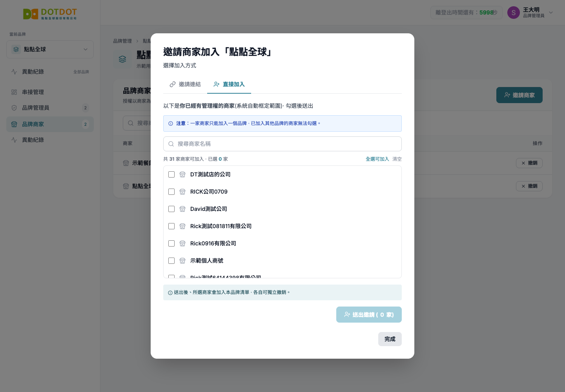Click the 示範個人商號 merchant name

pos(207,261)
